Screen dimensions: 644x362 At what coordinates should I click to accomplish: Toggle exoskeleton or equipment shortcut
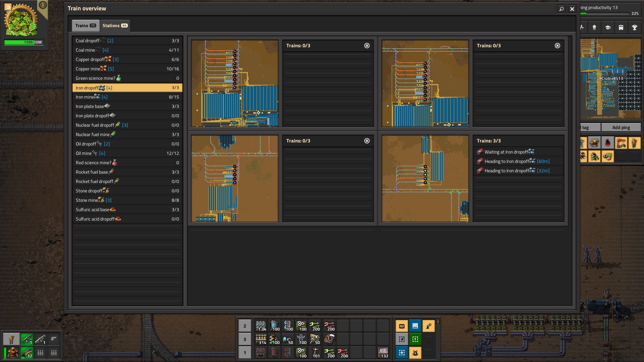[x=415, y=353]
